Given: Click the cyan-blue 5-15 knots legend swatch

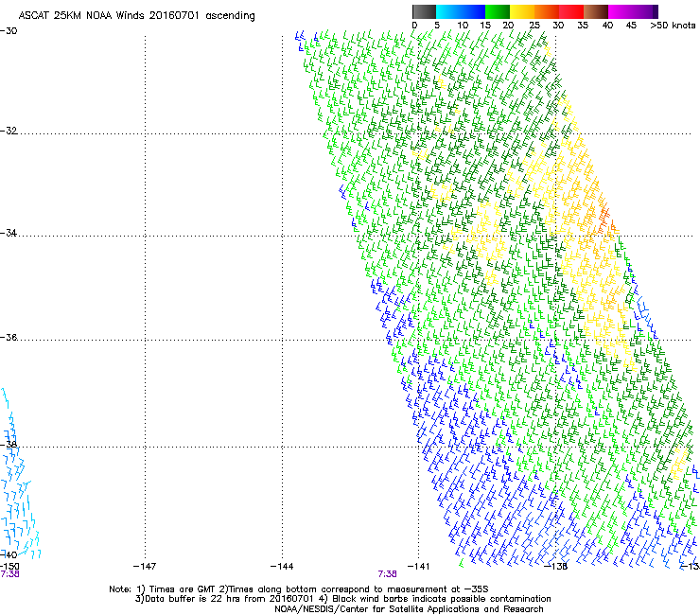Looking at the screenshot, I should click(x=461, y=11).
